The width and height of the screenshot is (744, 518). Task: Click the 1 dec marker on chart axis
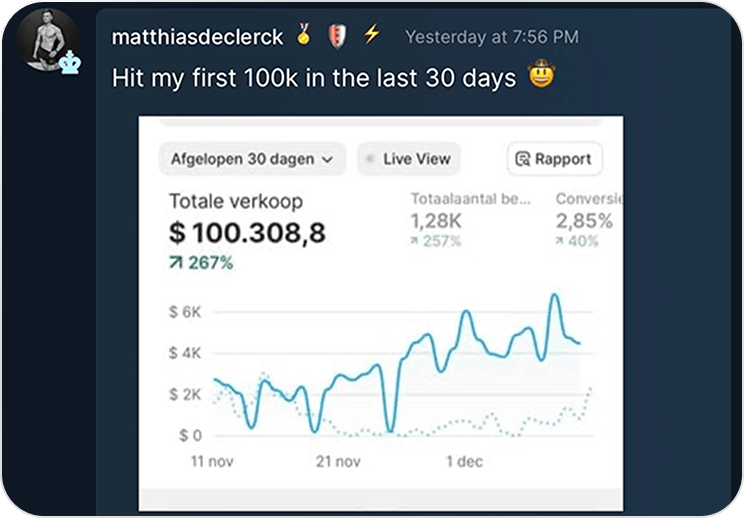click(x=463, y=462)
